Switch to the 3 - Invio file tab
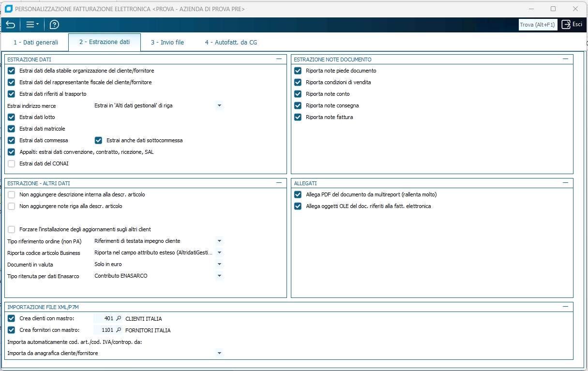 pos(167,43)
